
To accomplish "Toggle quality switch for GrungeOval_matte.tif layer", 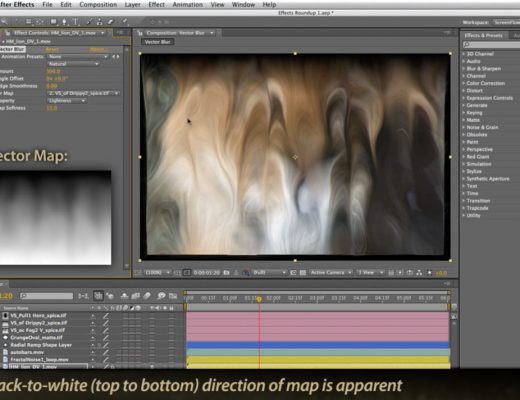I will pos(105,337).
